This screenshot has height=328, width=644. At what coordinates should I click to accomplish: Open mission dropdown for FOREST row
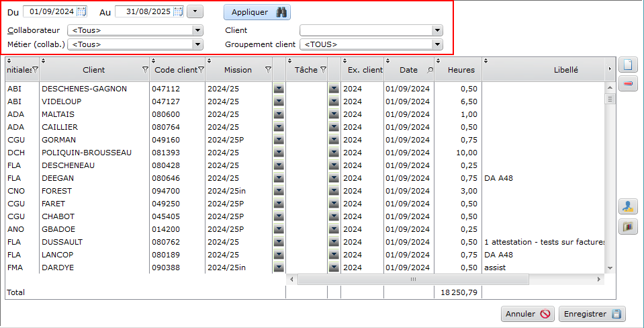[279, 191]
